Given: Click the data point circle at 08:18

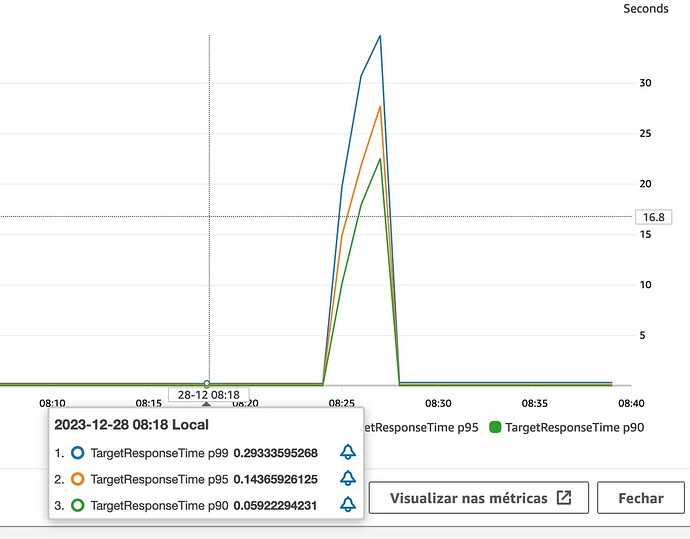Looking at the screenshot, I should (207, 383).
